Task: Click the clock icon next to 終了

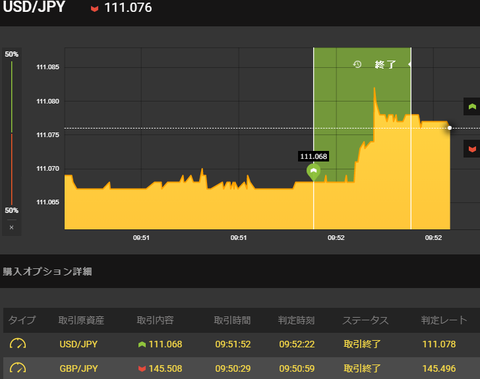Action: (x=357, y=64)
